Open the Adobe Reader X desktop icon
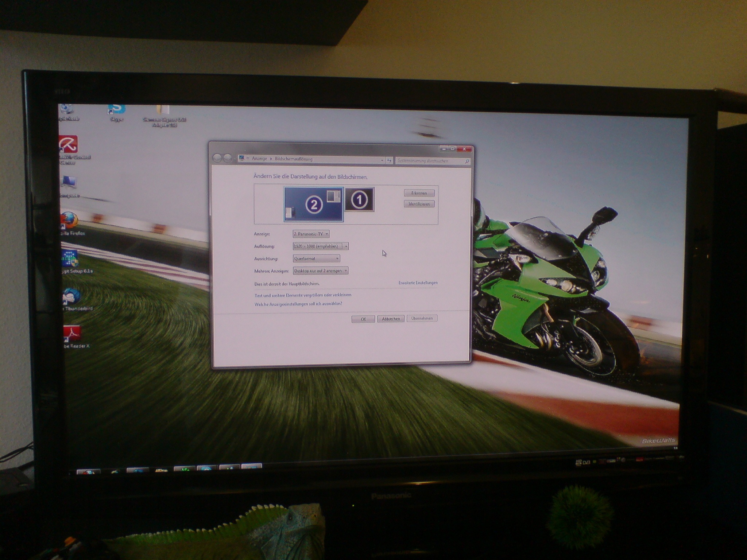 pyautogui.click(x=72, y=334)
